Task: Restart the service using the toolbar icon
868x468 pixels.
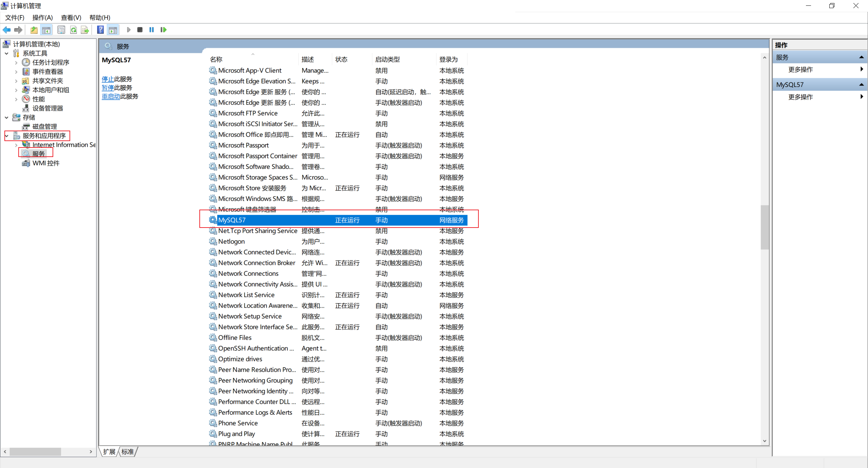Action: click(163, 30)
